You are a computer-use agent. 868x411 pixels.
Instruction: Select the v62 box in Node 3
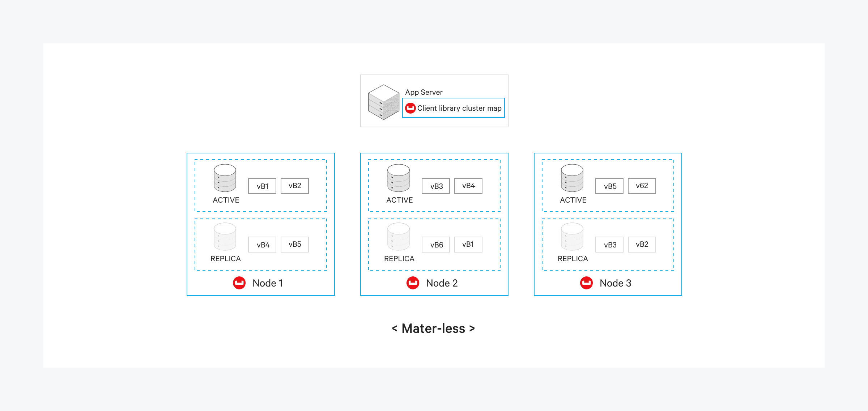(x=642, y=186)
